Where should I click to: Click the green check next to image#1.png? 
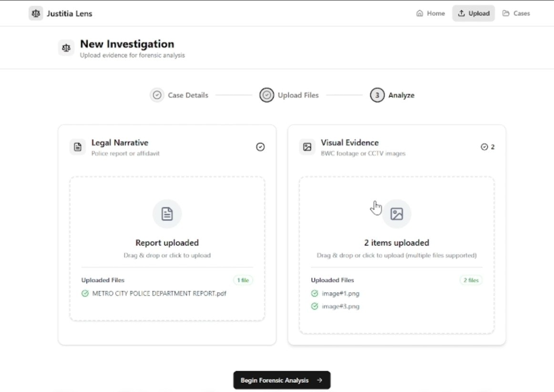coord(315,293)
